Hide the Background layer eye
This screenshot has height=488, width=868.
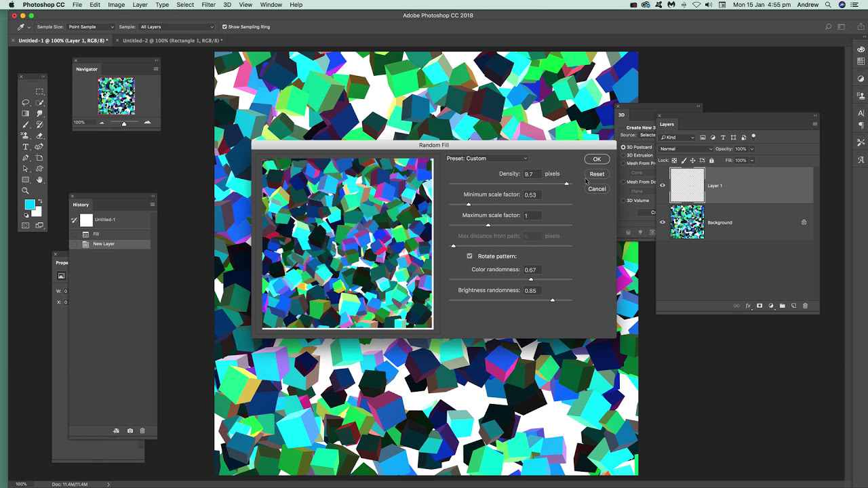coord(663,222)
